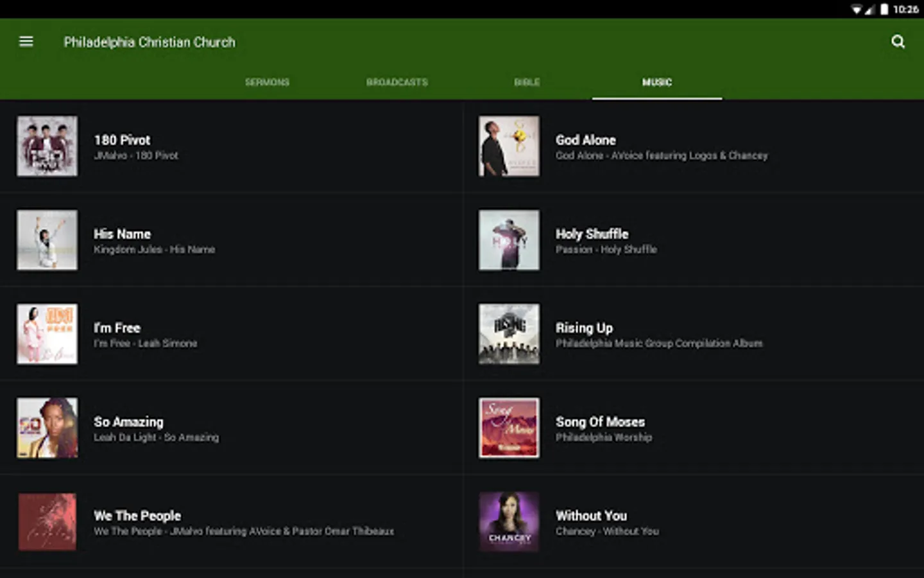Select the God Alone title
Screen dimensions: 924x578
586,140
